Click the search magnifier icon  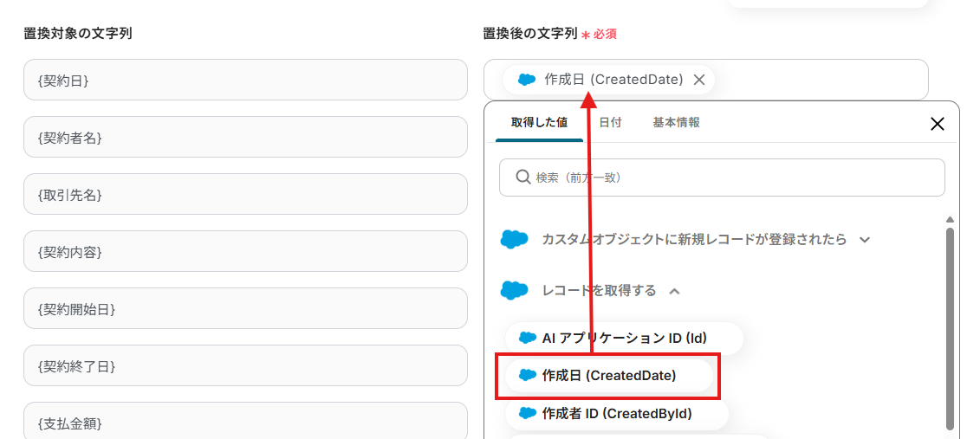coord(522,177)
